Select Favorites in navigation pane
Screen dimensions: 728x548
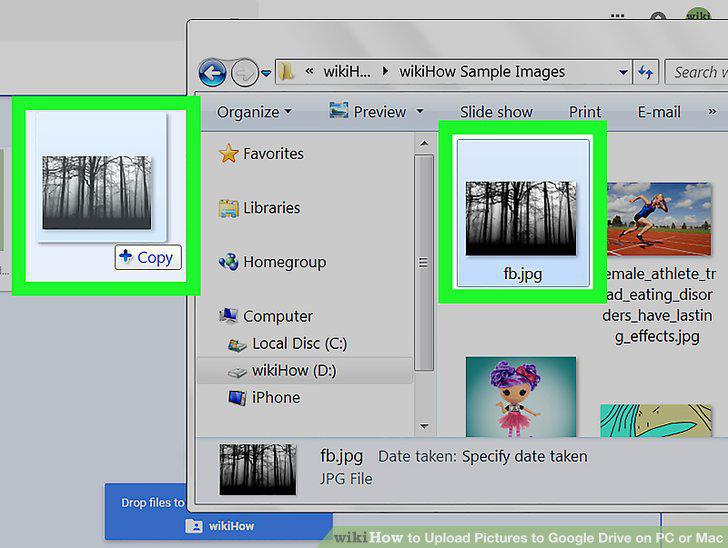273,153
